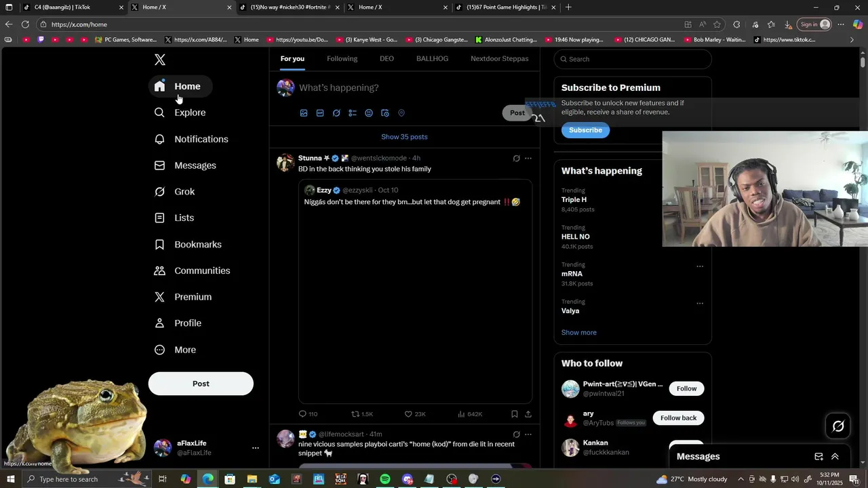Click the search input field

(x=633, y=59)
